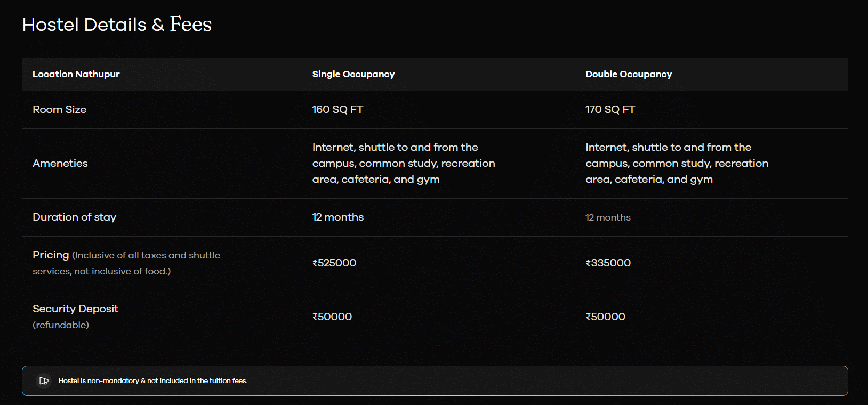
Task: Click the ₹335000 double occupancy price
Action: (608, 263)
